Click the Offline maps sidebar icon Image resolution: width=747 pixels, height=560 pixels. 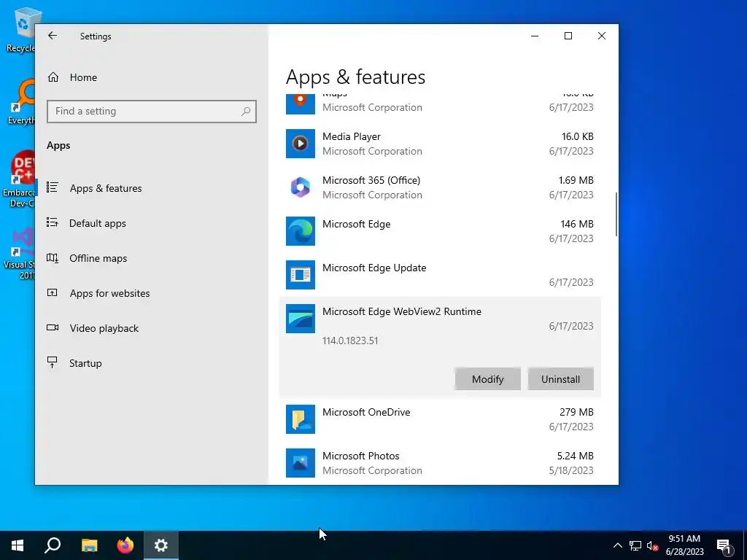pos(53,257)
